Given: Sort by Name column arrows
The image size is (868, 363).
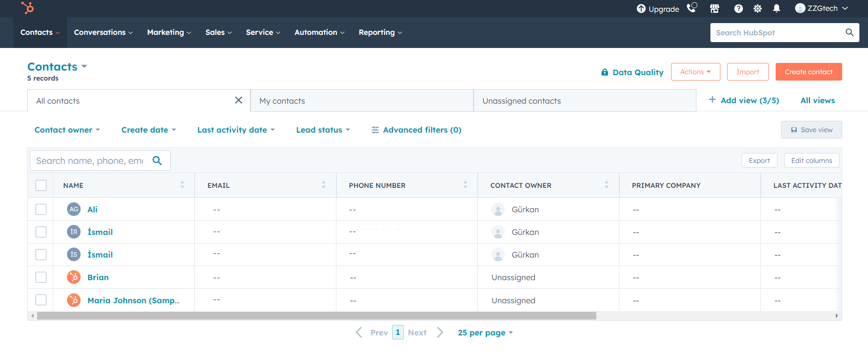Looking at the screenshot, I should coord(182,185).
